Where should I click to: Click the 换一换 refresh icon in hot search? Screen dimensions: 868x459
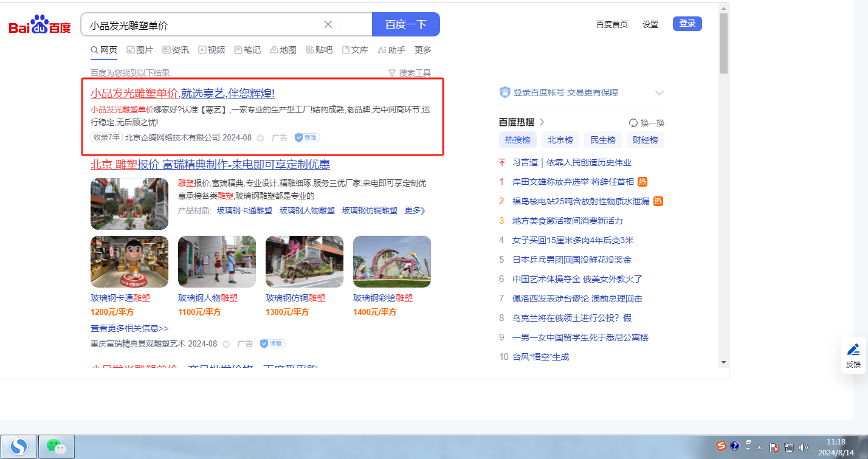click(x=633, y=123)
